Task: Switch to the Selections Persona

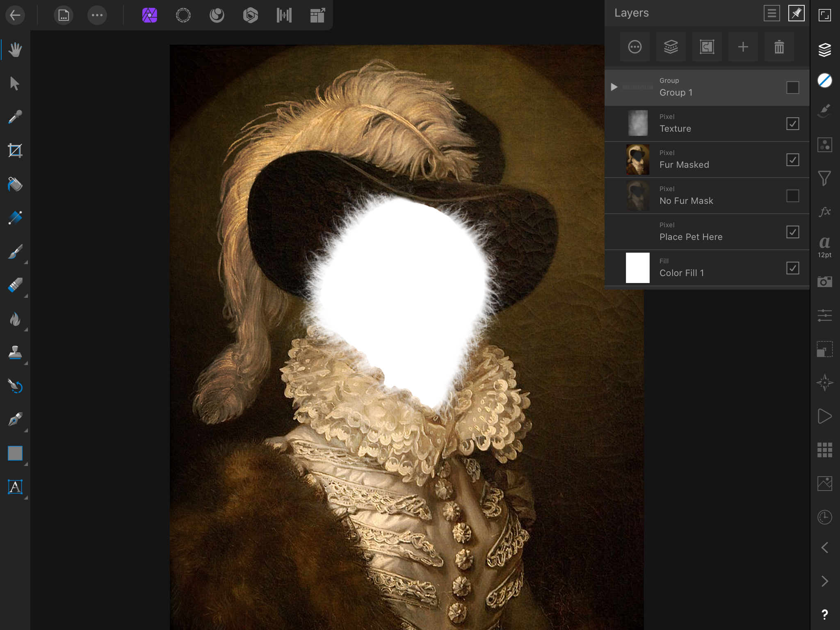Action: pos(183,16)
